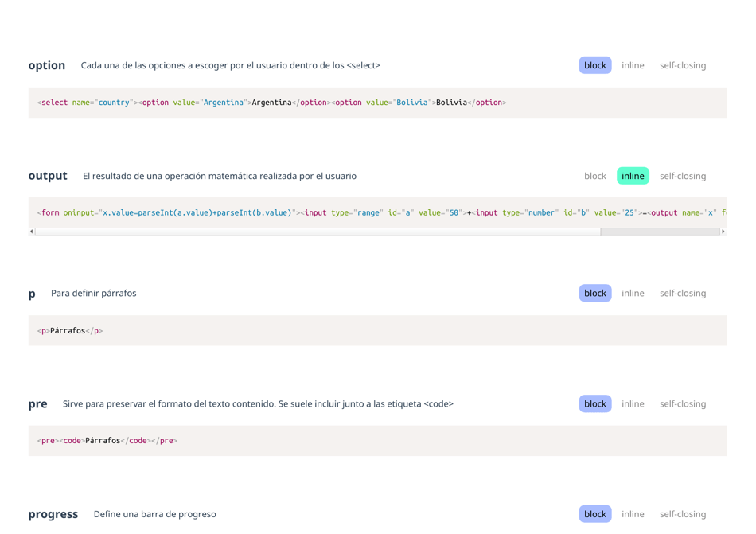Toggle the "block" badge for the p tag

[594, 293]
